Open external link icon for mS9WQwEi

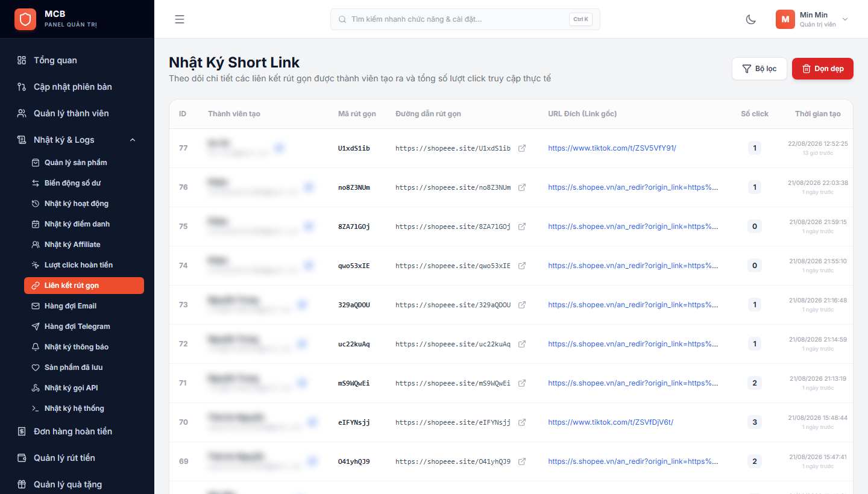[x=522, y=383]
